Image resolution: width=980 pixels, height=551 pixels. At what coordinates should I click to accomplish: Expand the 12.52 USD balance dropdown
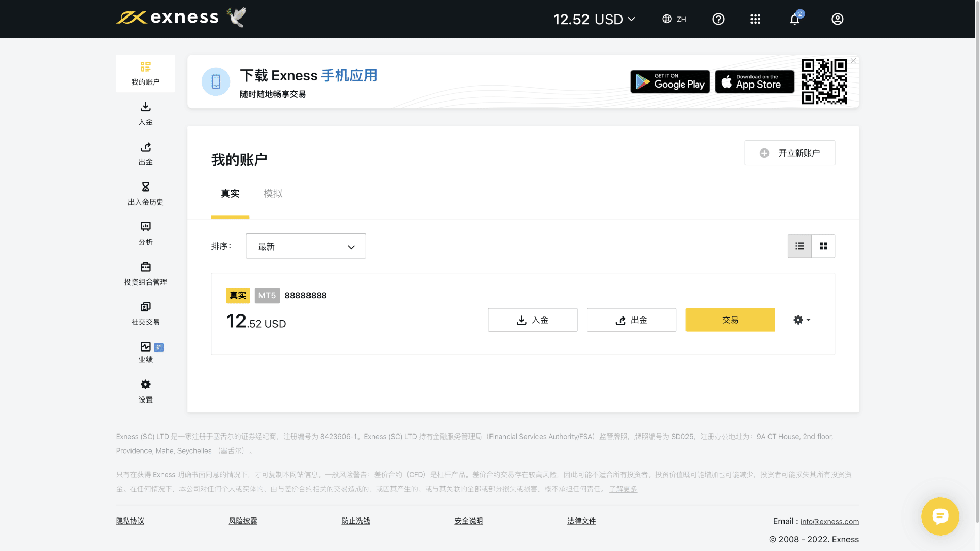594,20
